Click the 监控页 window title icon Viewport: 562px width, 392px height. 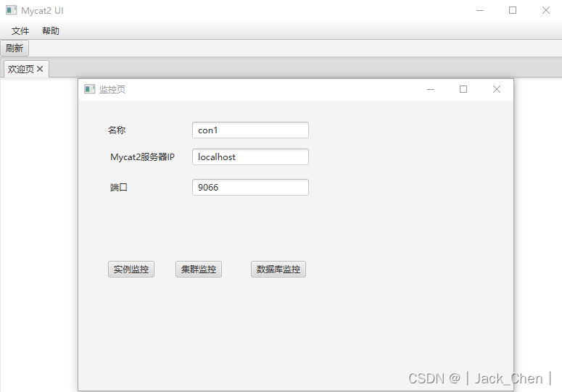pyautogui.click(x=89, y=89)
